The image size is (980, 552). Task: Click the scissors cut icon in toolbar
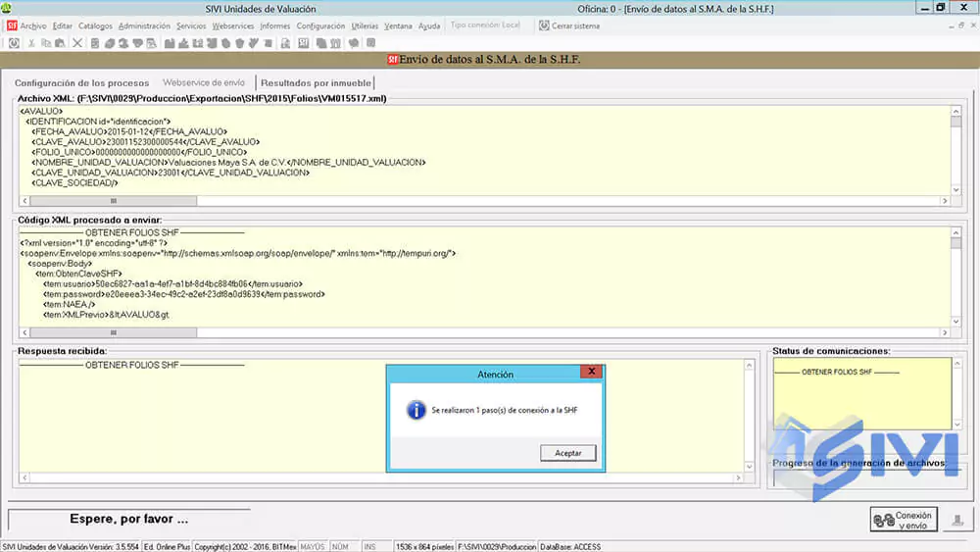pyautogui.click(x=31, y=43)
